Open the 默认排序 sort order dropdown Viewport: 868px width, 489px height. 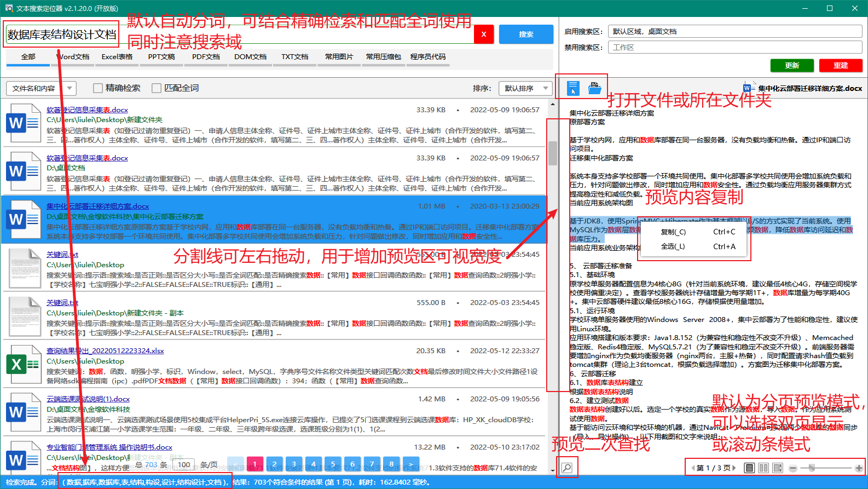[x=525, y=88]
